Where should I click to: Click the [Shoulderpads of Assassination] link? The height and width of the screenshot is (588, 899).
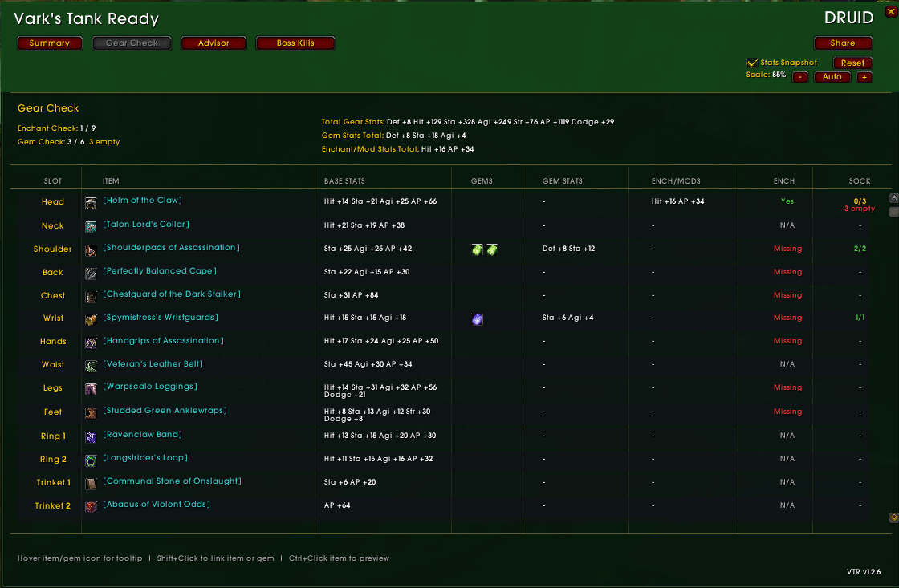point(171,248)
